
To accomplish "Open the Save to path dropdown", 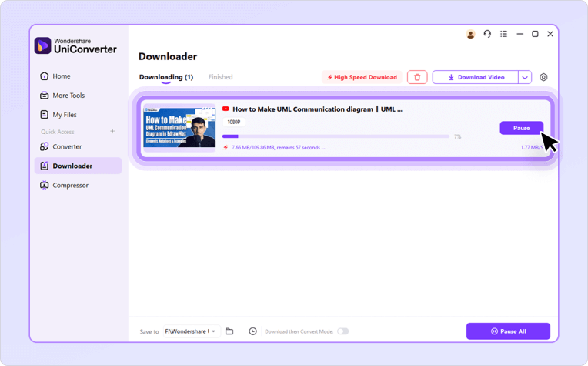I will (x=190, y=331).
